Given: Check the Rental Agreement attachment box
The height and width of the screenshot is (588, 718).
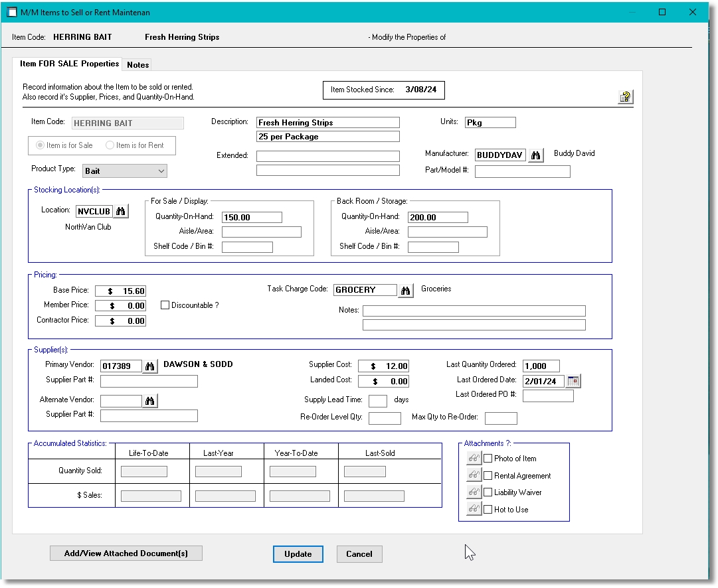Looking at the screenshot, I should [x=488, y=475].
